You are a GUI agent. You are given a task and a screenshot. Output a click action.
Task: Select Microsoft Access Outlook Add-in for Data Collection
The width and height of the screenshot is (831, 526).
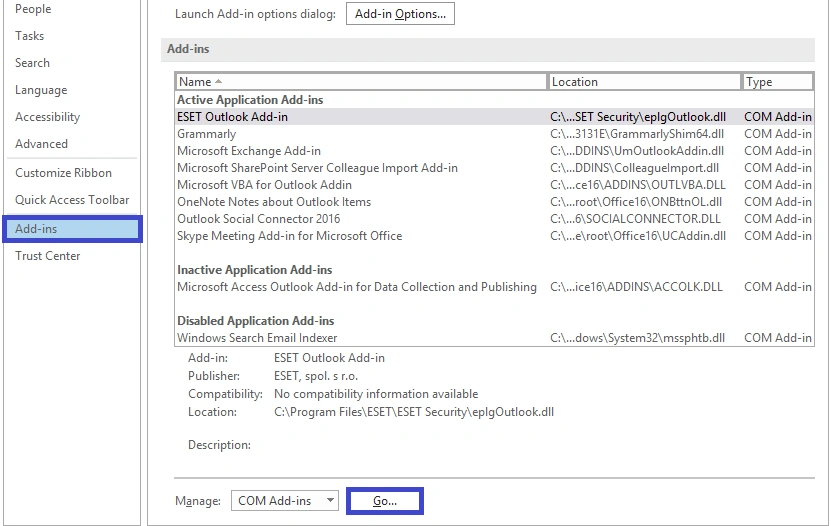coord(494,287)
